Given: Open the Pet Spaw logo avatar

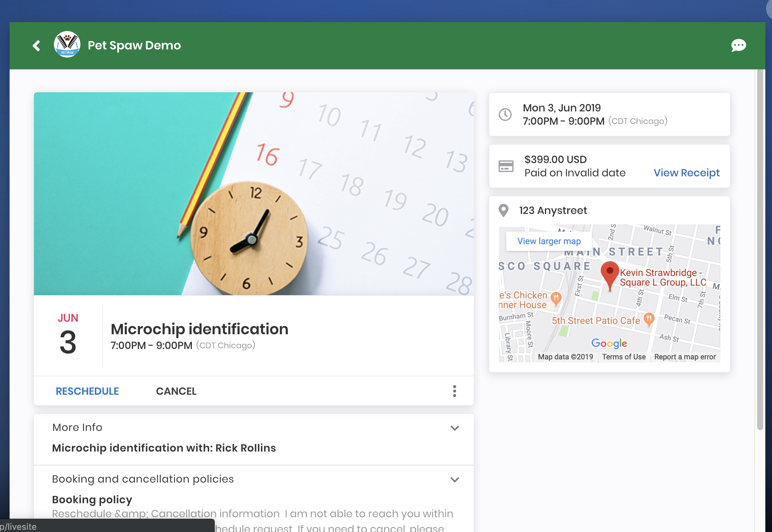Looking at the screenshot, I should coord(67,45).
